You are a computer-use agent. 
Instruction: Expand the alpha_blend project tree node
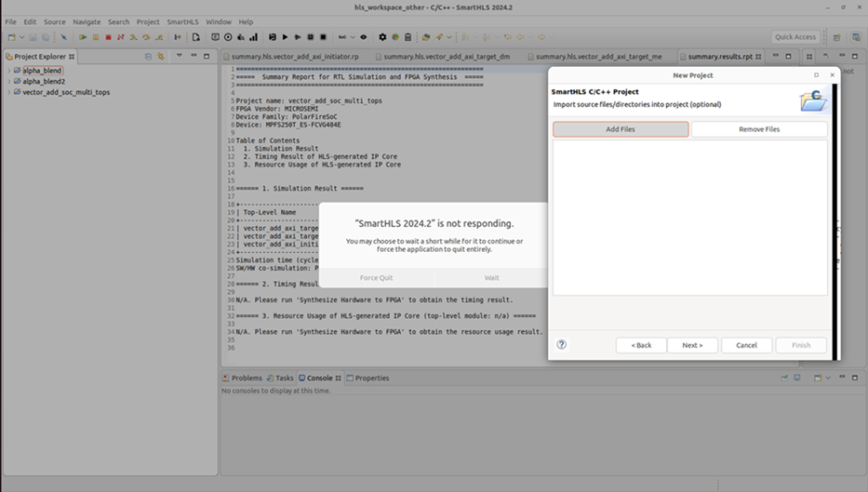(x=8, y=71)
